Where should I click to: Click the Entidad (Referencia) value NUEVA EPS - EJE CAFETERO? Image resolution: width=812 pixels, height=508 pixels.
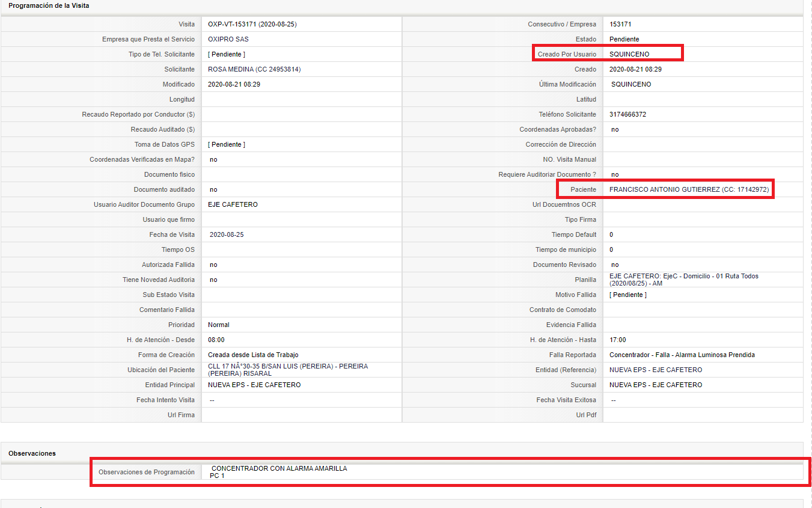[x=656, y=370]
